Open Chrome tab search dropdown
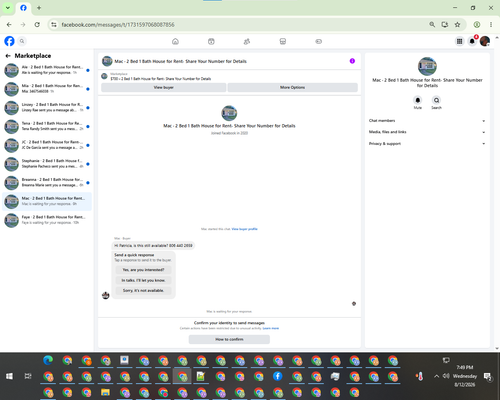The width and height of the screenshot is (500, 400). pyautogui.click(x=8, y=8)
